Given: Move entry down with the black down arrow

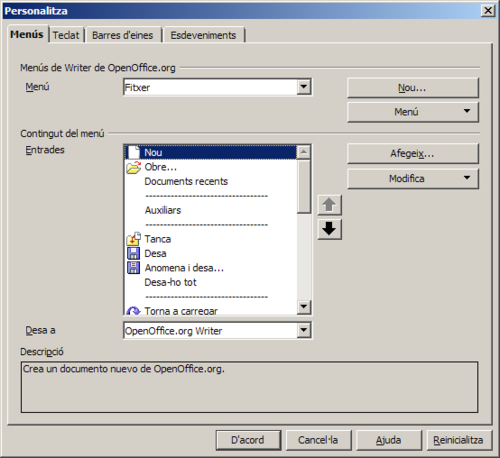Looking at the screenshot, I should coord(329,229).
